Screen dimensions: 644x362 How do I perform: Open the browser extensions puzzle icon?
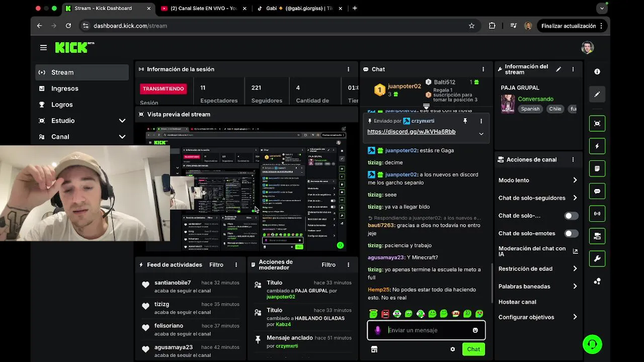[x=492, y=26]
